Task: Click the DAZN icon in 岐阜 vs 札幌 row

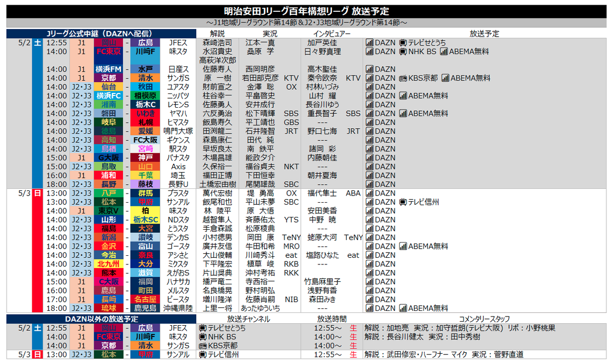Action: pos(370,122)
